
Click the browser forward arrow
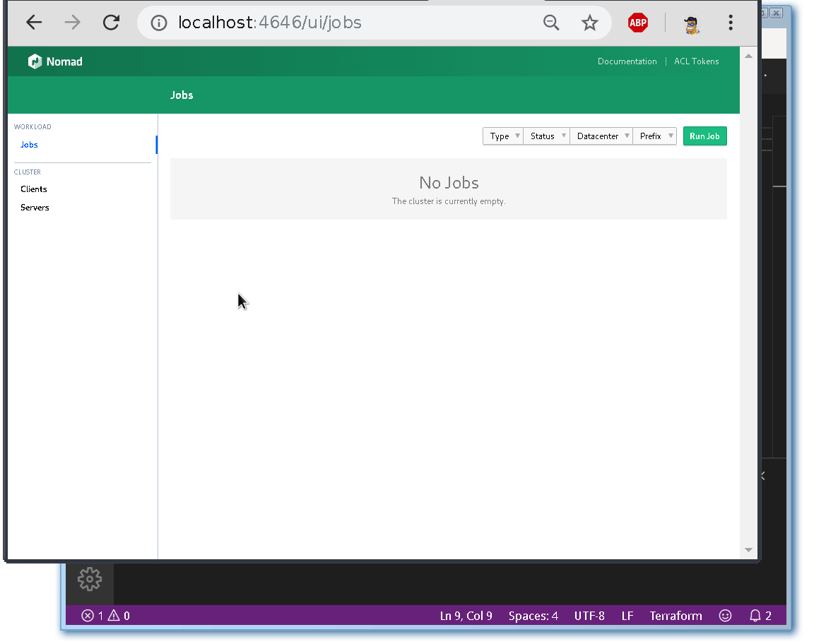point(73,23)
